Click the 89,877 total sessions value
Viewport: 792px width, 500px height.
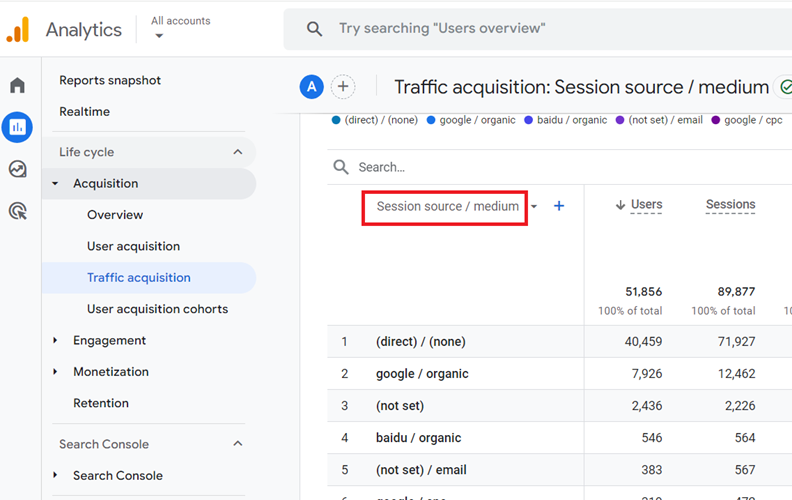tap(736, 291)
